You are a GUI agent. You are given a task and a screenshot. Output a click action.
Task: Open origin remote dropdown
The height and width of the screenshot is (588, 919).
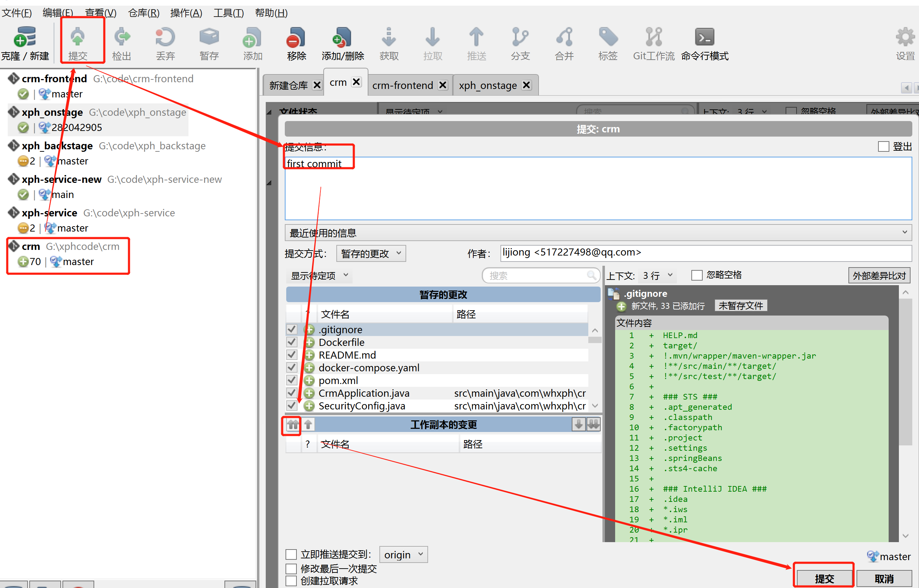403,554
